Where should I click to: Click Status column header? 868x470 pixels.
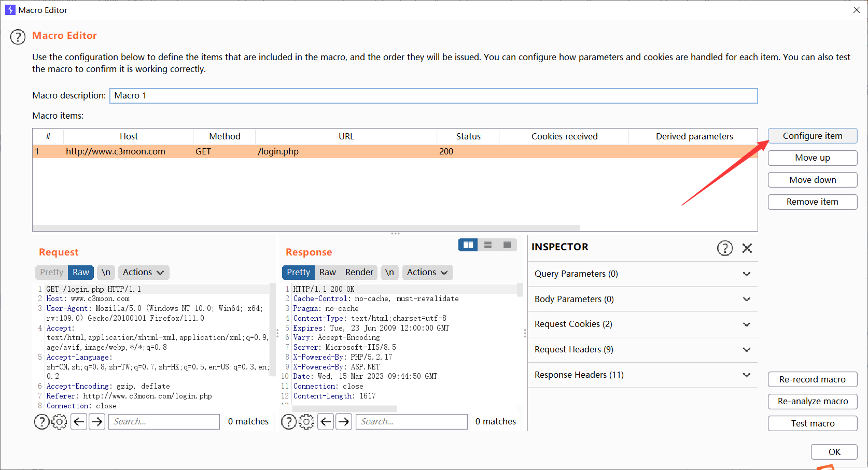point(468,137)
